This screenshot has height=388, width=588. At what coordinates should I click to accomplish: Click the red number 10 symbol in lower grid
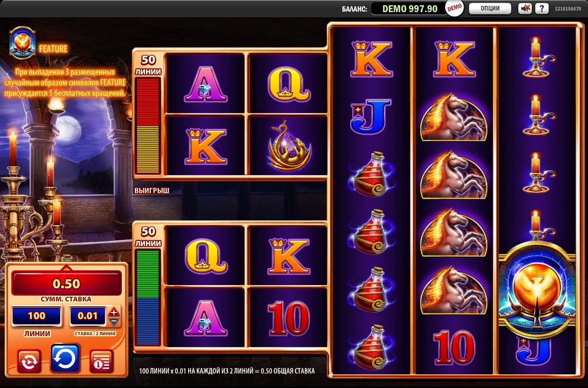click(x=288, y=318)
